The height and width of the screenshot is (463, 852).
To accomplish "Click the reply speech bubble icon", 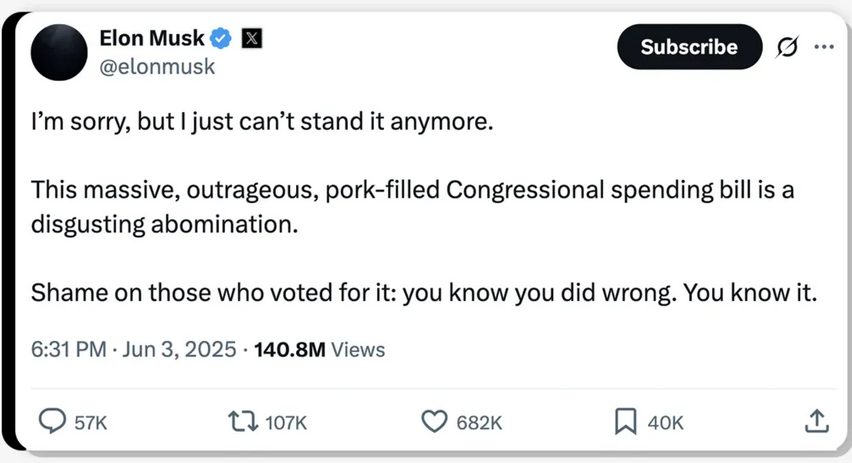I will (52, 421).
